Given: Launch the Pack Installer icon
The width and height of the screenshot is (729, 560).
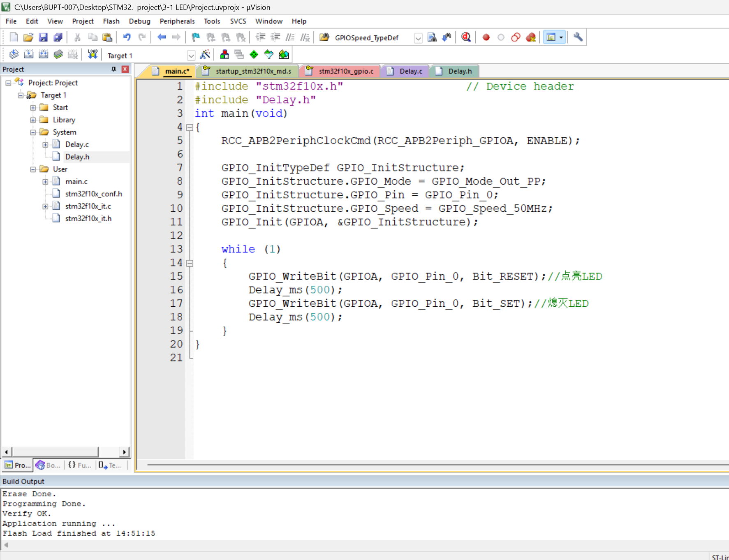Looking at the screenshot, I should 284,54.
